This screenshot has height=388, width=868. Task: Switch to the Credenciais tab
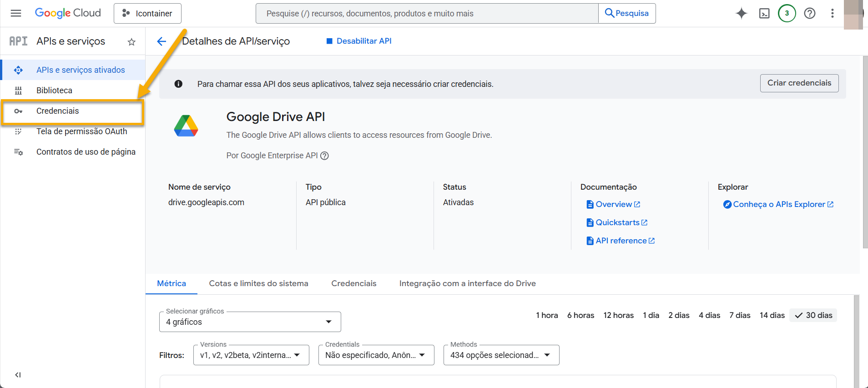pyautogui.click(x=354, y=283)
